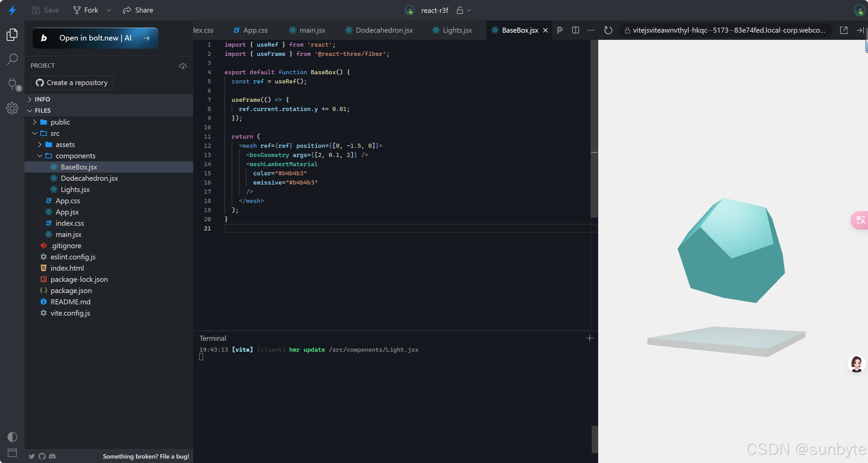Click the editor vertical scrollbar

594,129
